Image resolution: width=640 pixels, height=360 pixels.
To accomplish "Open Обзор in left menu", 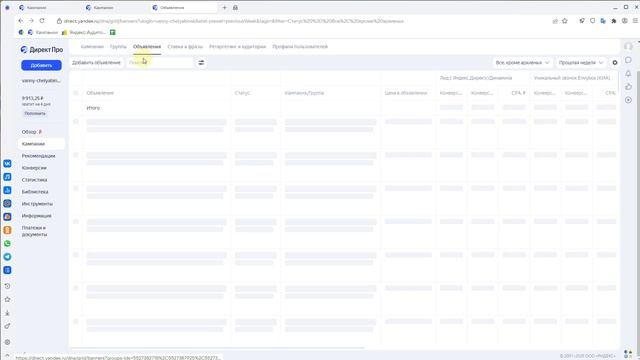I will click(29, 132).
